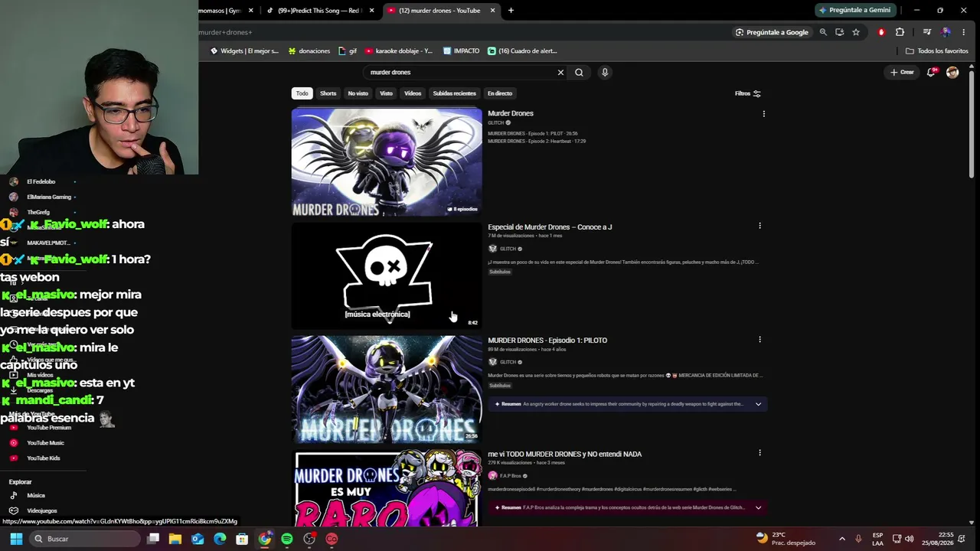Bookmark this page with the star icon
980x551 pixels.
856,32
